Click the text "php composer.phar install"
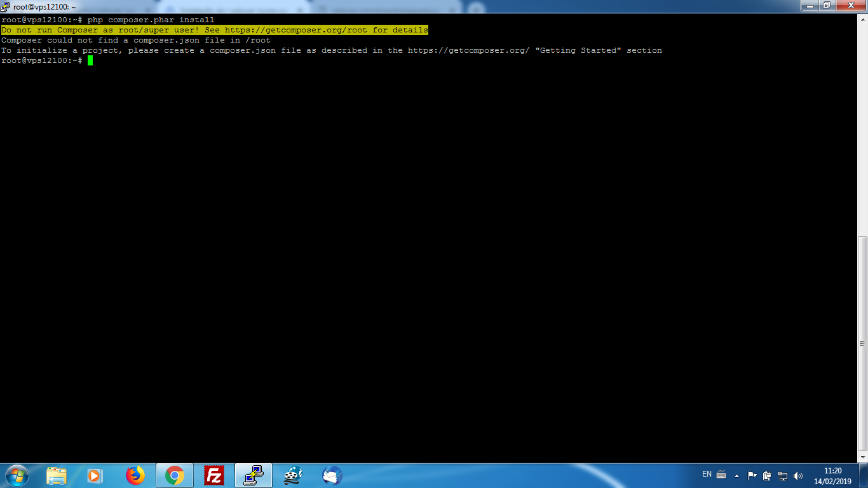Image resolution: width=868 pixels, height=488 pixels. [151, 20]
